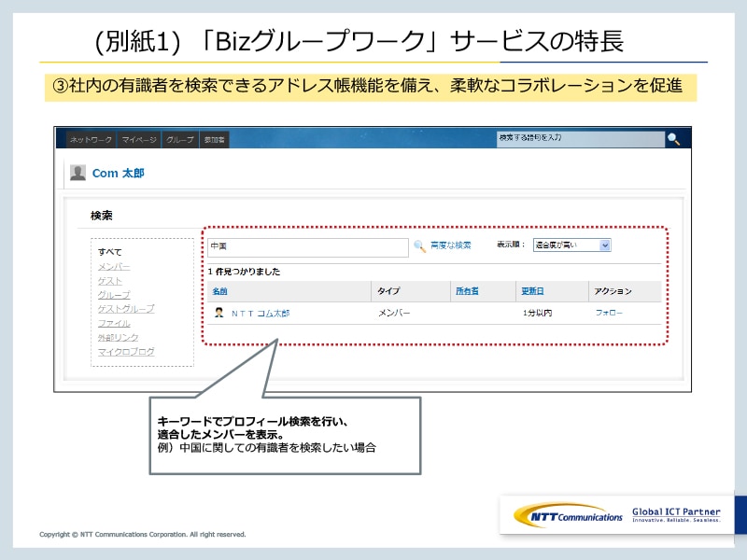Filter search results by マイクロブログ
The height and width of the screenshot is (560, 747).
tap(126, 352)
